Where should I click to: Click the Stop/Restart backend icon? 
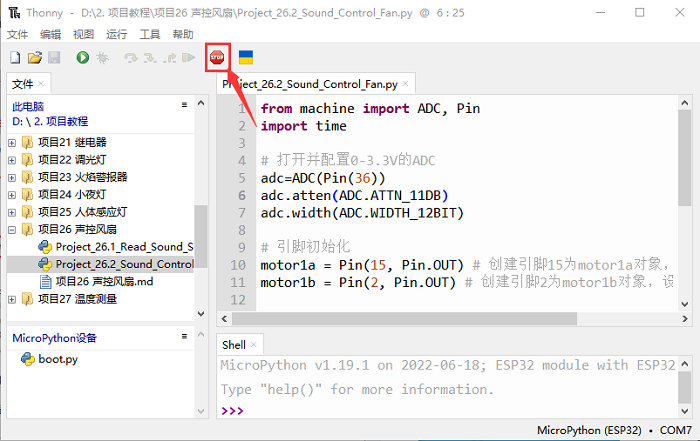tap(217, 58)
